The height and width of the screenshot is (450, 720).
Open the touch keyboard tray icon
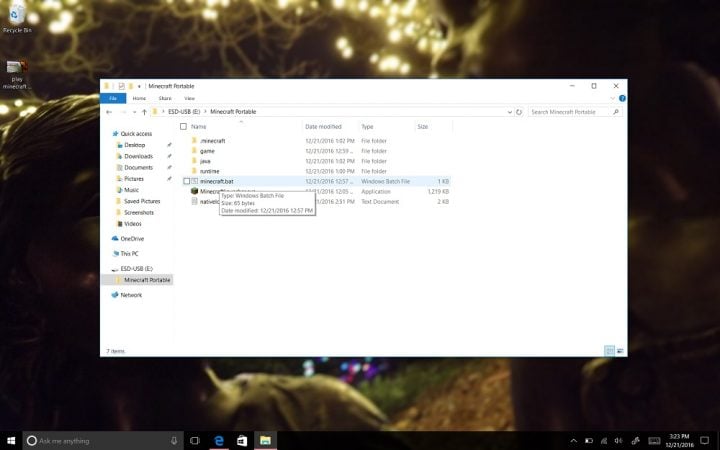point(654,441)
